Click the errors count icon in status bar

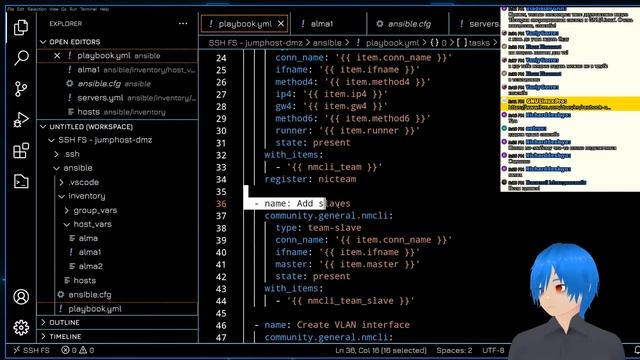pyautogui.click(x=65, y=350)
